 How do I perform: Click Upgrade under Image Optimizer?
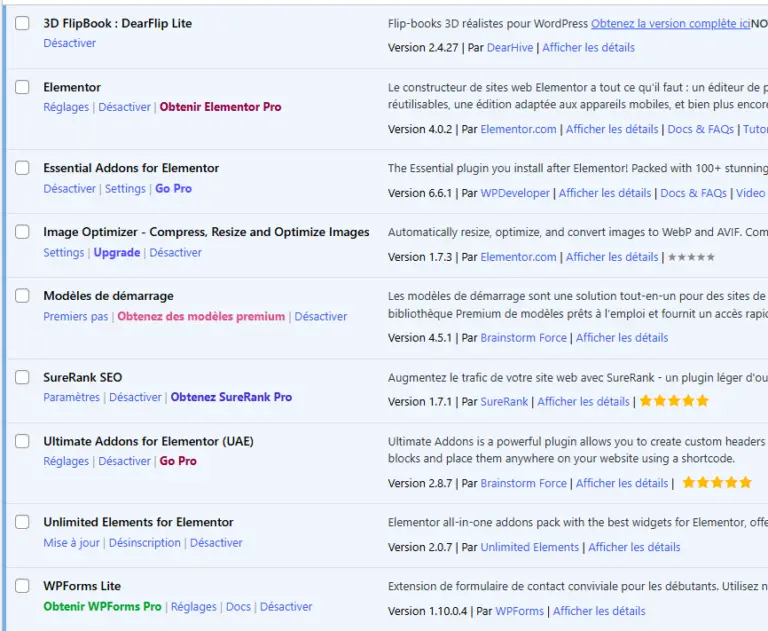coord(117,253)
